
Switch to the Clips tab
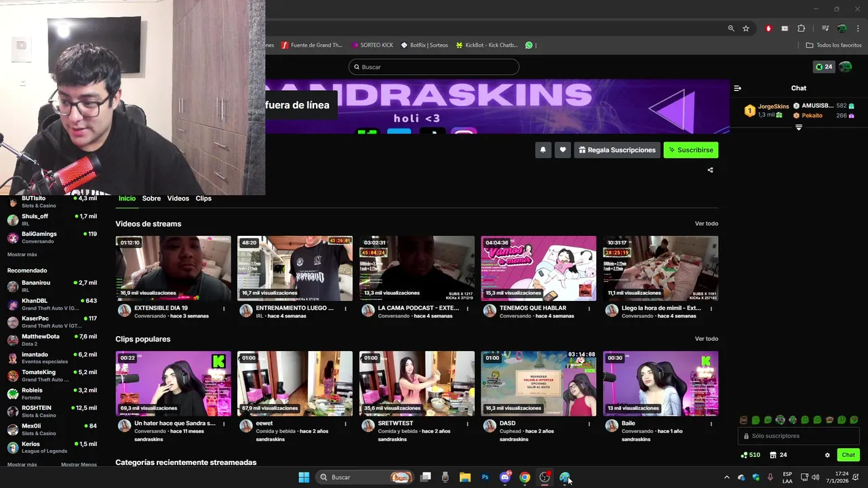click(x=203, y=199)
